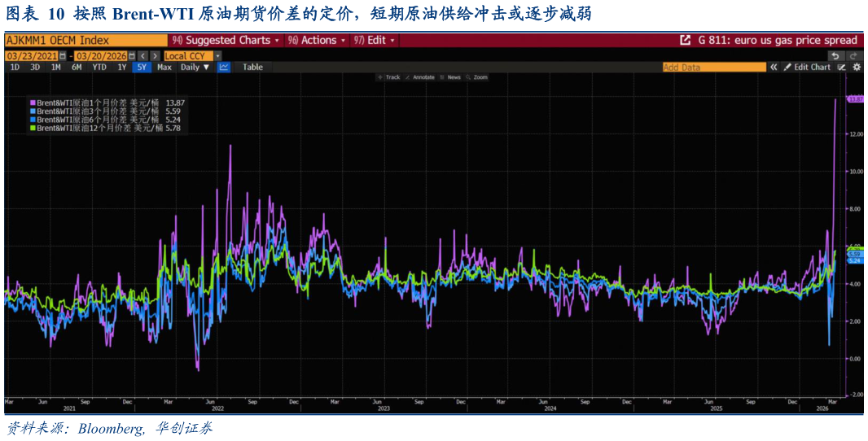Expand the Edit menu
The height and width of the screenshot is (441, 868).
point(375,41)
